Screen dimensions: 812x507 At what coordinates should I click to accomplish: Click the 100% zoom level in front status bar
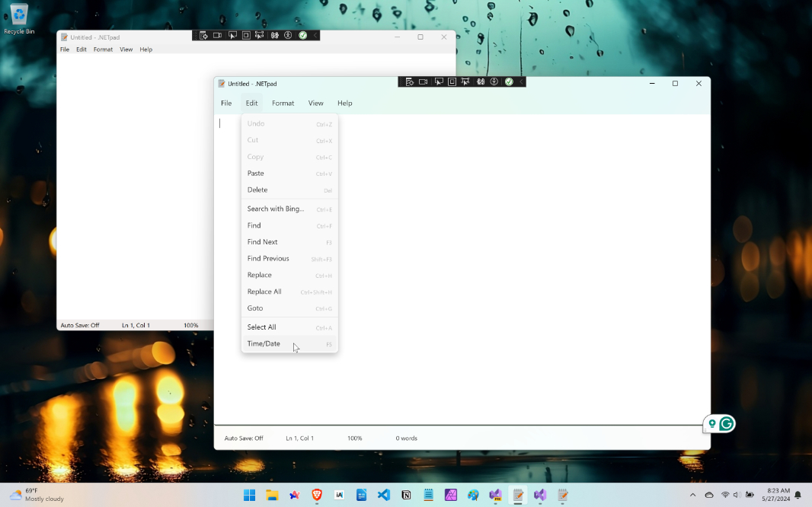pos(354,438)
